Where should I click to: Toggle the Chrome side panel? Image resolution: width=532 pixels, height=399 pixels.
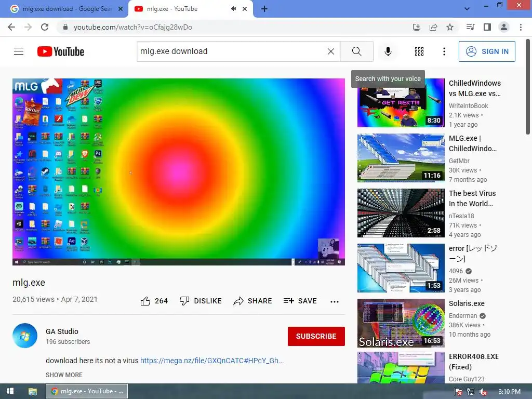tap(487, 27)
